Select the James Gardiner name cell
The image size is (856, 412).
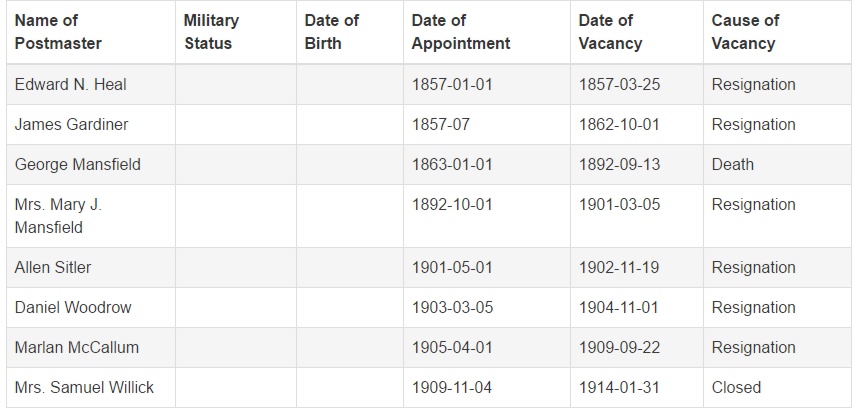[x=91, y=124]
